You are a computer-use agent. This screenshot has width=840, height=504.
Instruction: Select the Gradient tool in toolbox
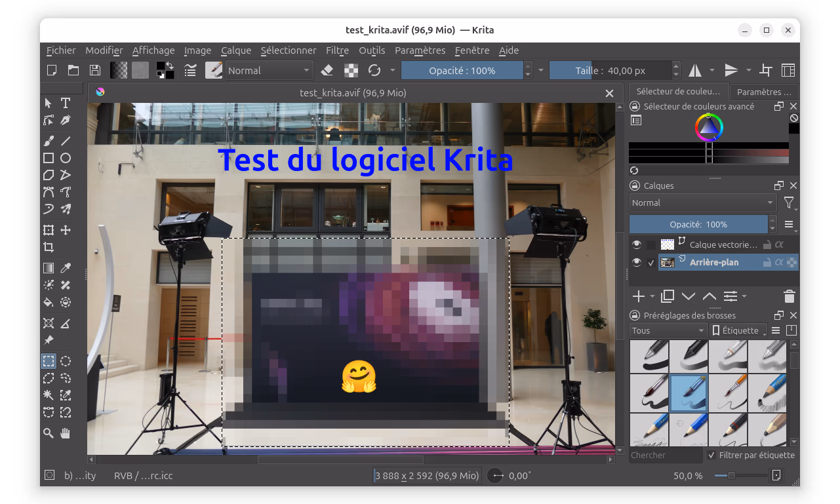click(x=49, y=268)
